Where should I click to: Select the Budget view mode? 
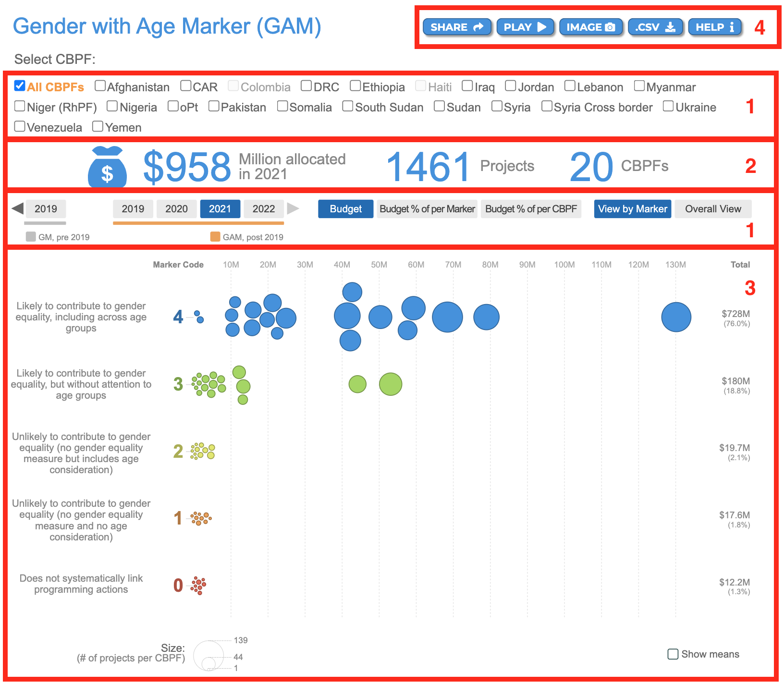(x=346, y=209)
